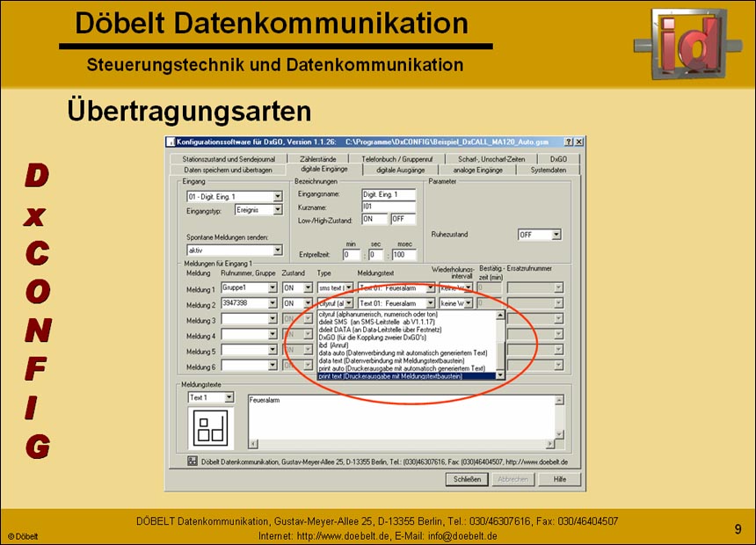Screen dimensions: 756x545
Task: Choose 'cityruf (alphanumerisch, numerisch oder ton)' from list
Action: click(x=406, y=315)
